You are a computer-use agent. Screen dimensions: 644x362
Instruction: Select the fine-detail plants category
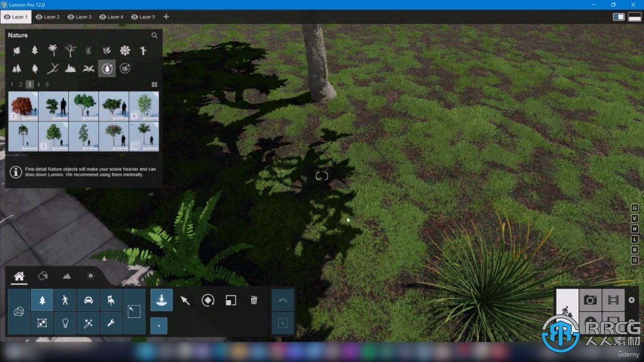tap(125, 68)
